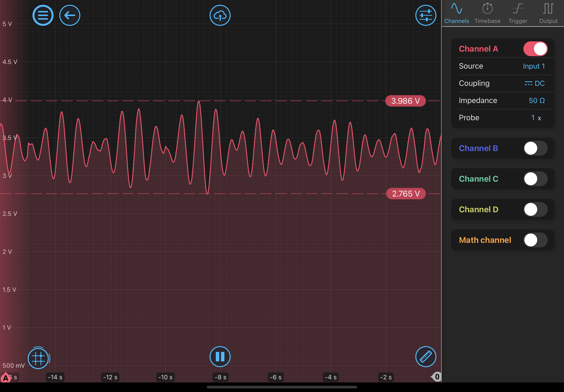Click the 1 V axis label
This screenshot has height=392, width=564.
[7, 328]
